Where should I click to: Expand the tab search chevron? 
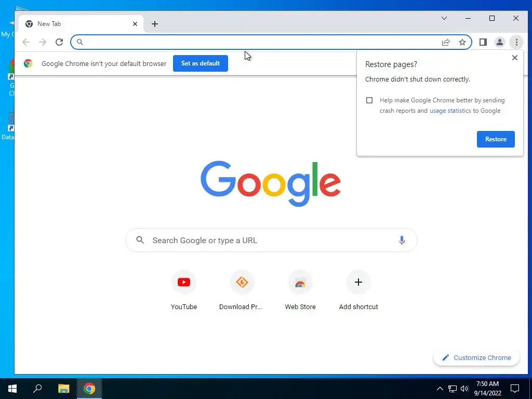(x=444, y=18)
